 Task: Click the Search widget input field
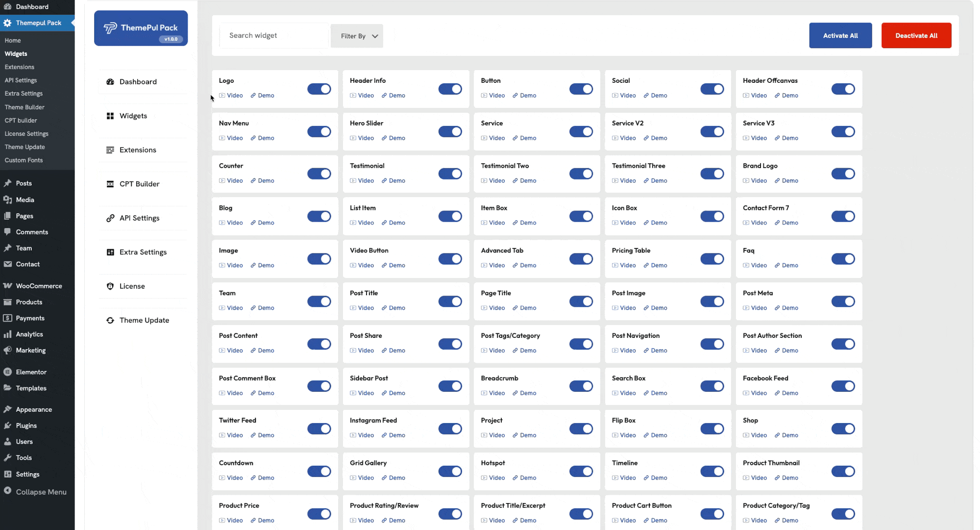274,36
